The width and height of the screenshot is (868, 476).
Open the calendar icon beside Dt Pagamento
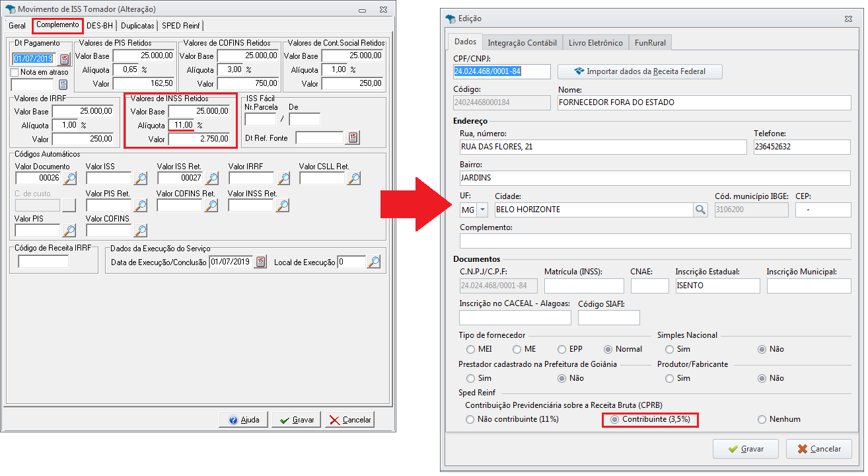coord(64,59)
